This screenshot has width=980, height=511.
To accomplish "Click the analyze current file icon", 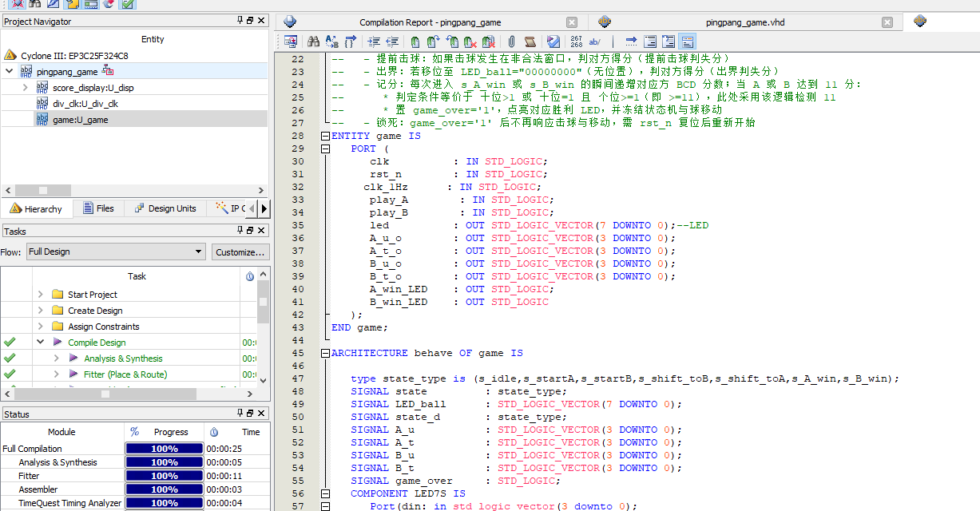I will coord(553,42).
